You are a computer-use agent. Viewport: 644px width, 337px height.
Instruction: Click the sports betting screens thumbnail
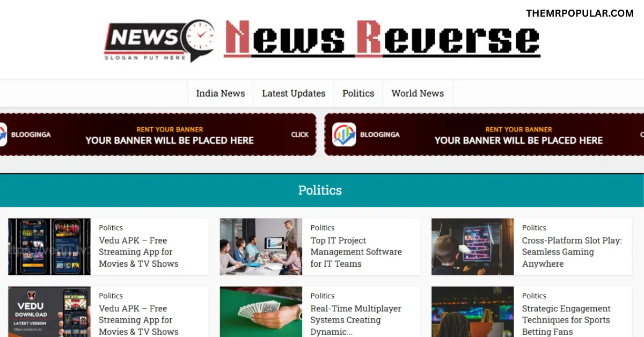tap(472, 312)
